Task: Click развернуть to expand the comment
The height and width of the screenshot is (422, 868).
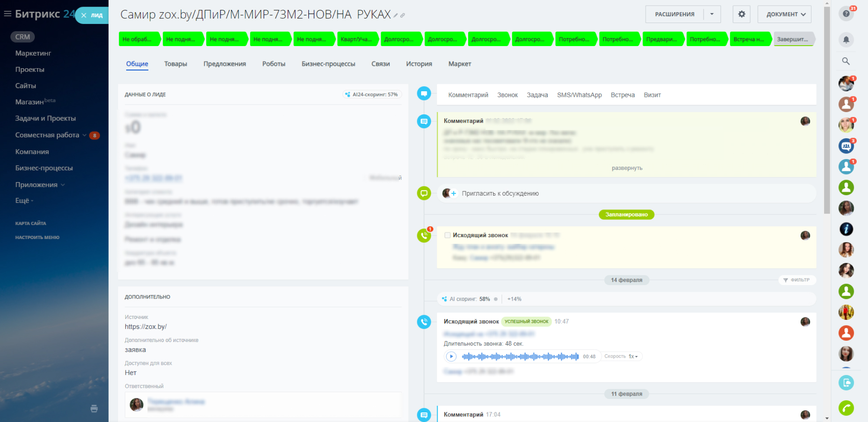Action: coord(627,168)
